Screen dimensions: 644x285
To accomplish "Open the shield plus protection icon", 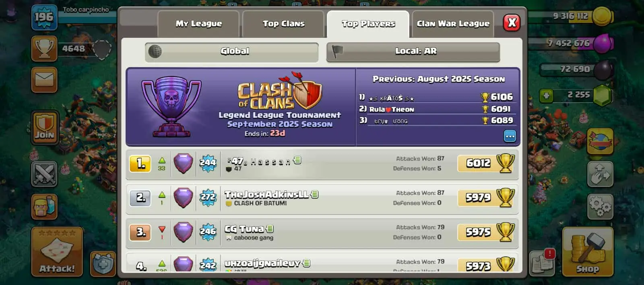I will [x=103, y=264].
